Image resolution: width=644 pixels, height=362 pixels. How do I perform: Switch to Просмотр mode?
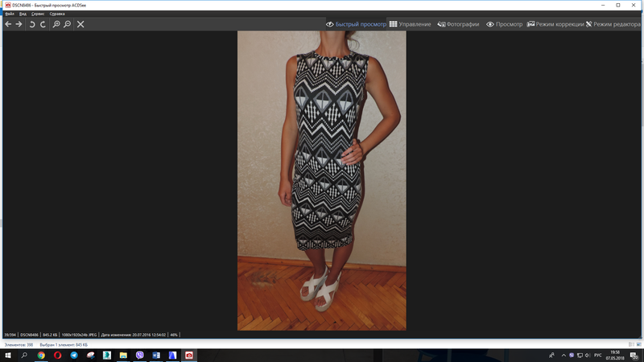point(504,24)
